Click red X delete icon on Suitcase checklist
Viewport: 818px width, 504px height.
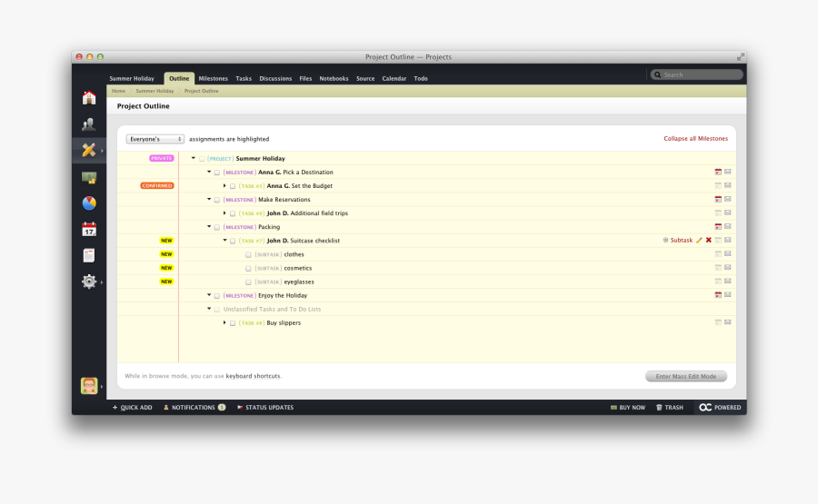pos(708,241)
